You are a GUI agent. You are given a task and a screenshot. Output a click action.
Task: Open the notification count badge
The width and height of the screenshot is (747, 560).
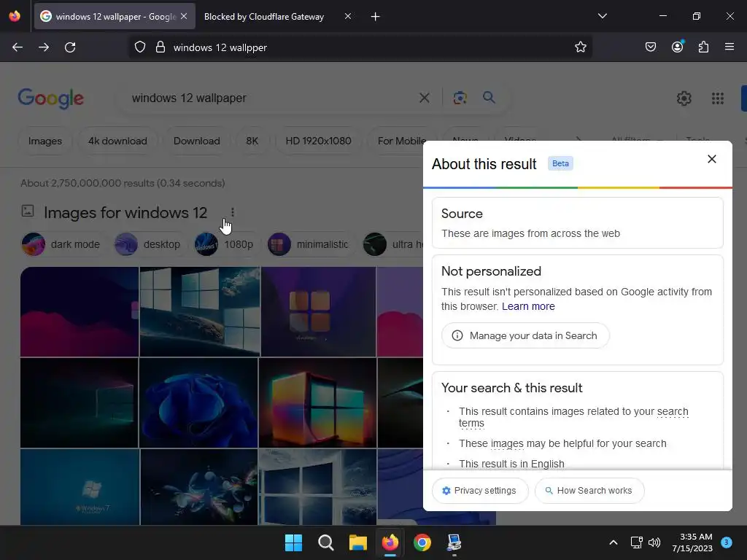click(727, 542)
